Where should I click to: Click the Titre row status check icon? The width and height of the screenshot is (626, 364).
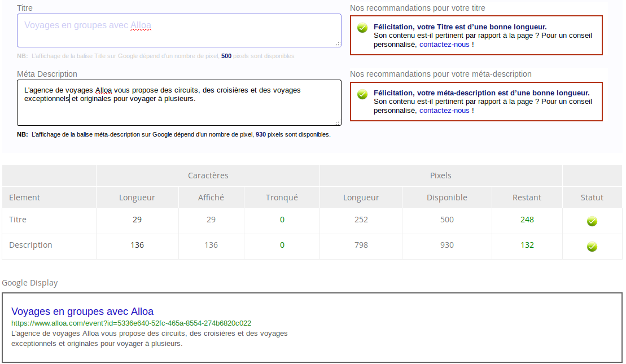point(592,221)
